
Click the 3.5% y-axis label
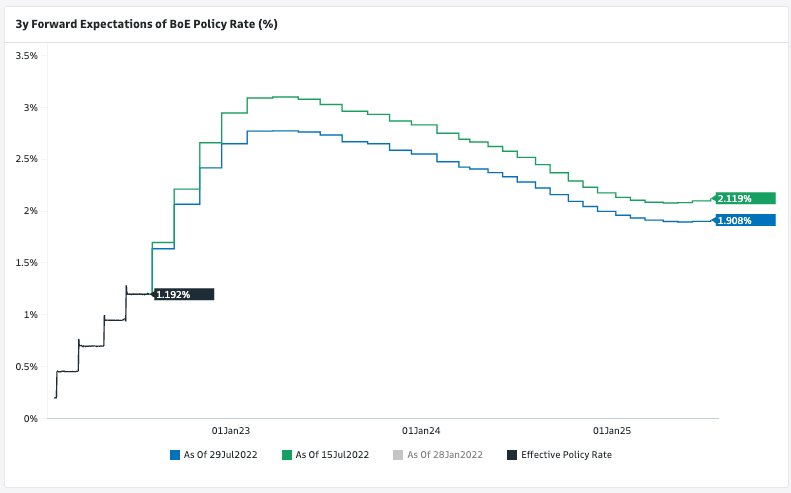27,56
